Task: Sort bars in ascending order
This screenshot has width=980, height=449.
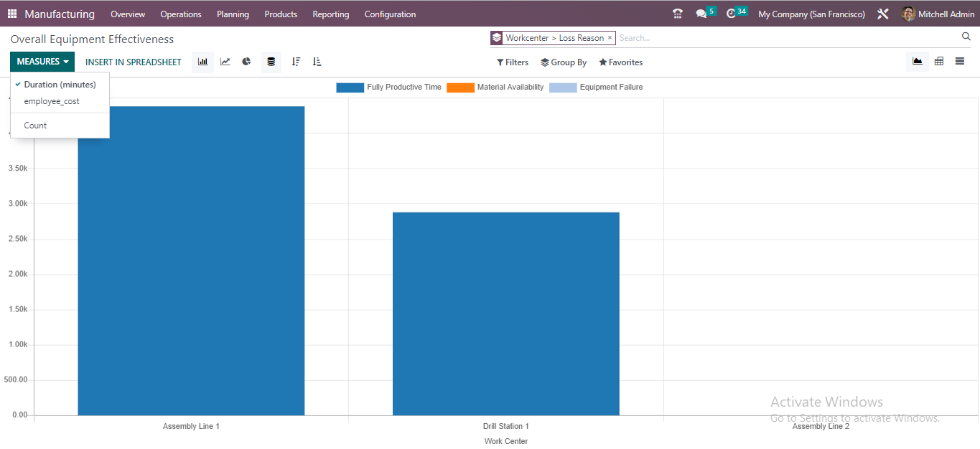Action: pyautogui.click(x=317, y=62)
